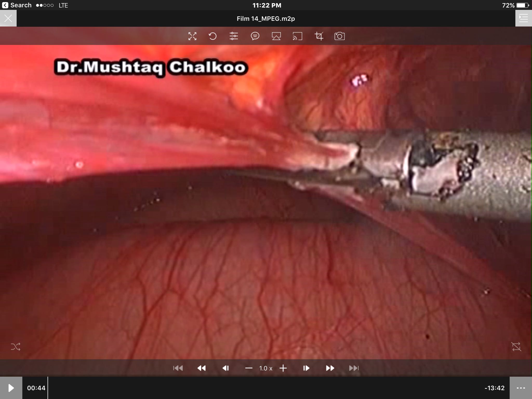Image resolution: width=532 pixels, height=399 pixels.
Task: Tap the fullscreen expand arrows icon
Action: coord(192,36)
